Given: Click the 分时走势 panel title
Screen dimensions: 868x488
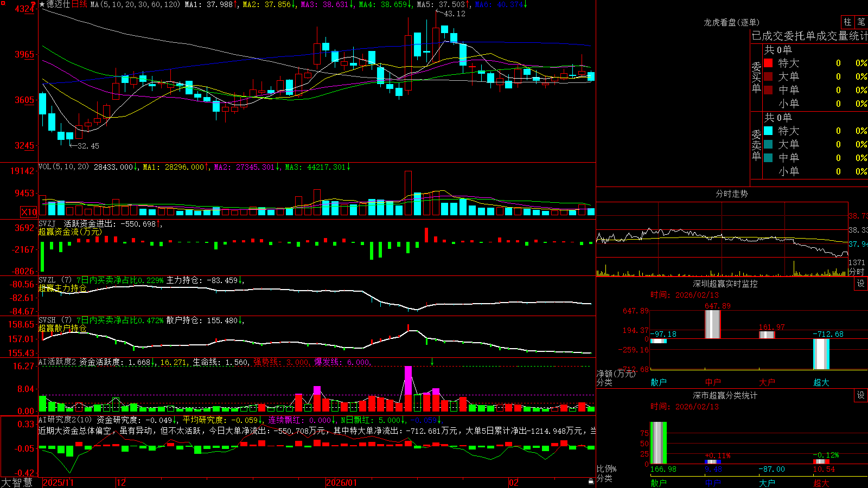Looking at the screenshot, I should click(x=732, y=194).
